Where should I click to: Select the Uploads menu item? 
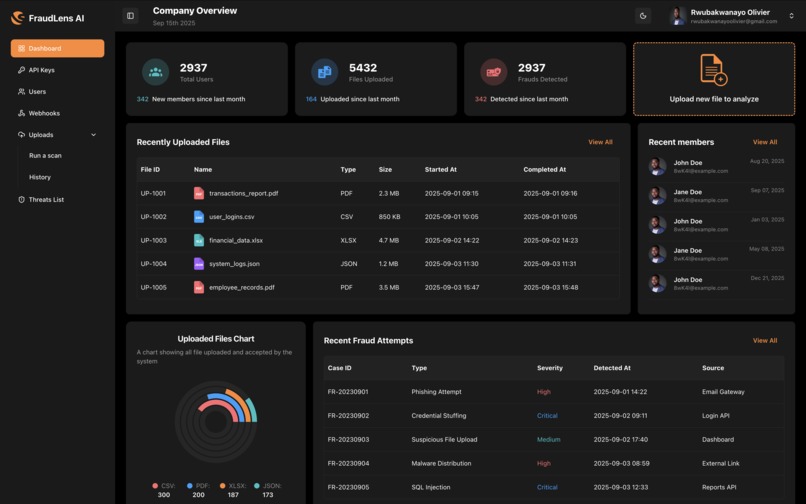(x=41, y=135)
